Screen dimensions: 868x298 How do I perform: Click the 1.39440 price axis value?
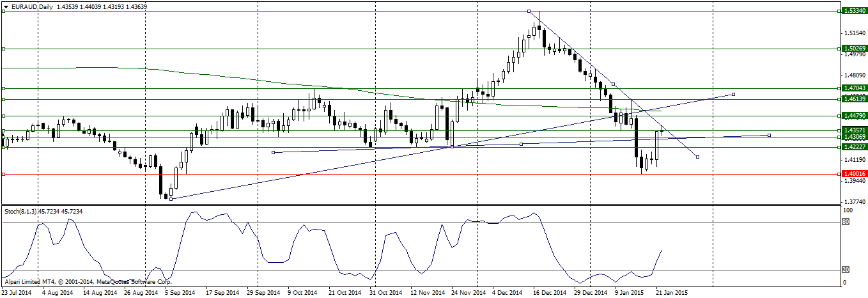coord(855,181)
